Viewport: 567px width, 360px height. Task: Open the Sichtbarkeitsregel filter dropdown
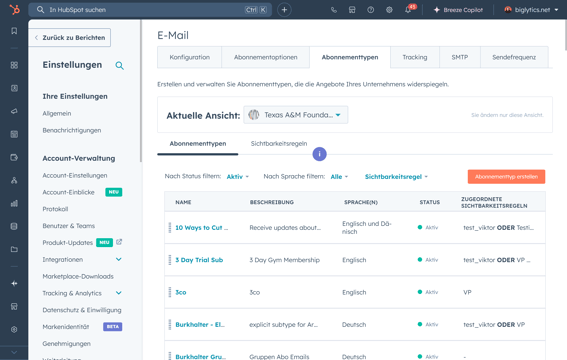396,177
